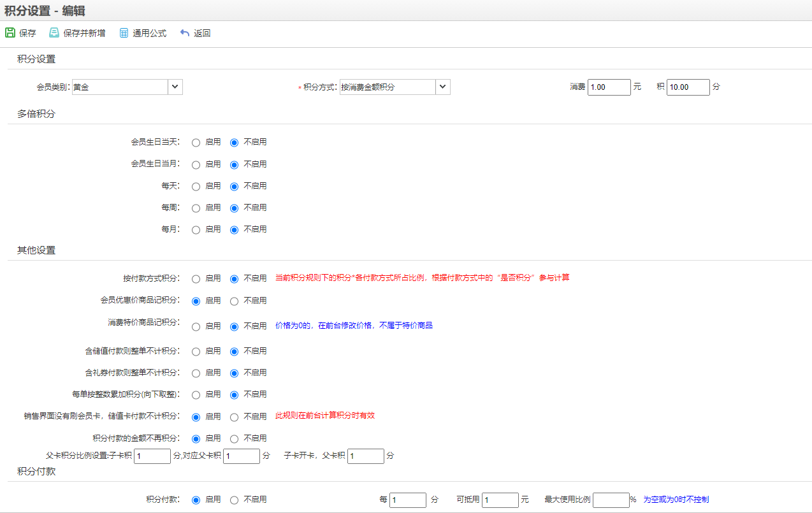Edit the 可抵用 yuan field
Image resolution: width=812 pixels, height=513 pixels.
point(500,500)
